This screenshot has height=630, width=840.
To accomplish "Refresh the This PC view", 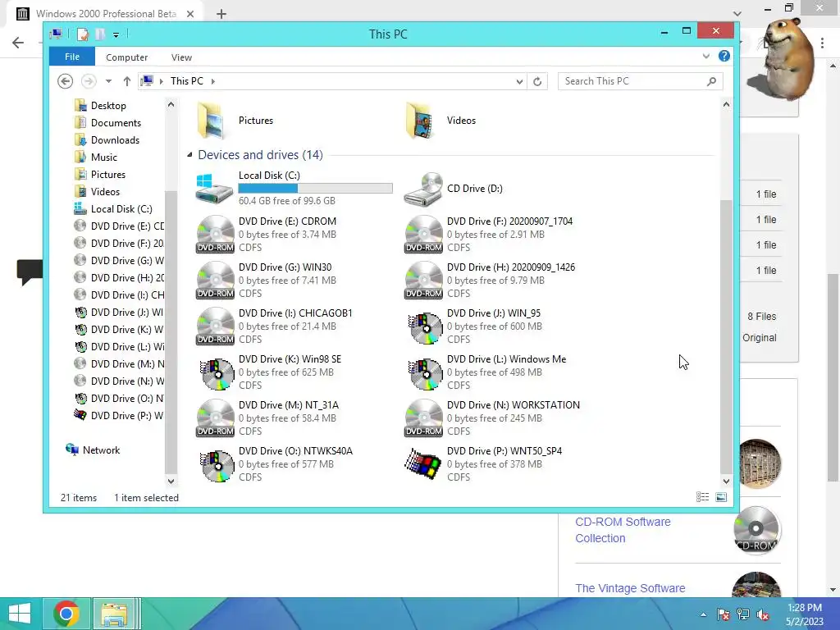I will pos(537,81).
